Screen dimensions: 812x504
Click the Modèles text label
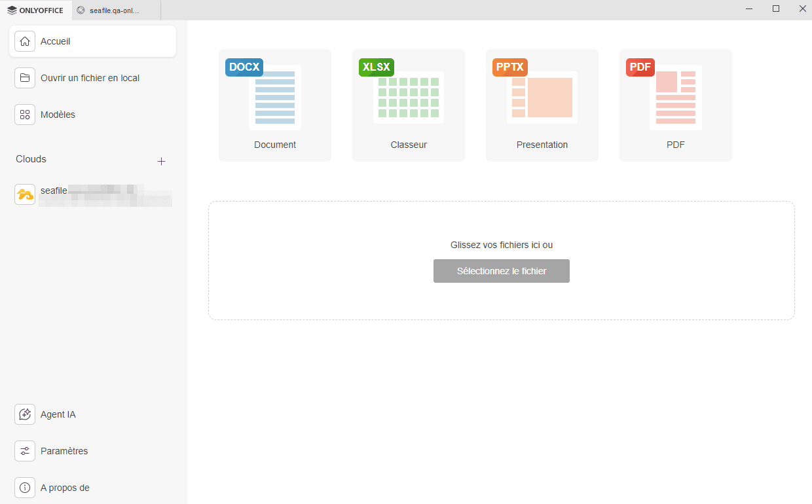click(58, 115)
